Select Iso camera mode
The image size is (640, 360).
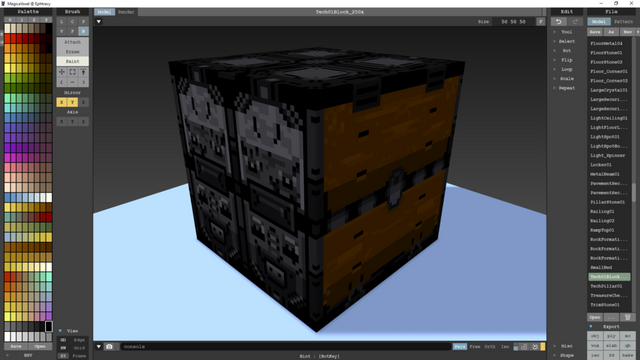pos(505,347)
